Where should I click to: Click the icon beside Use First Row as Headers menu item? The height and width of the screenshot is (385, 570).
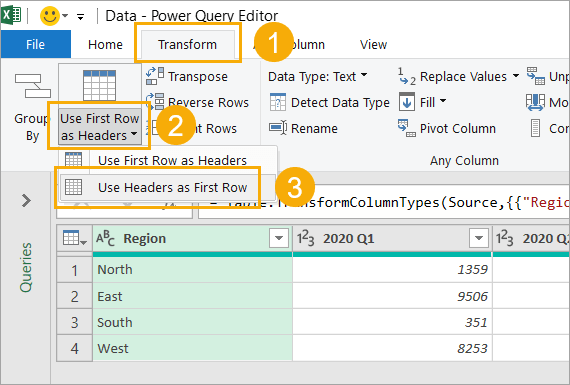pyautogui.click(x=73, y=160)
